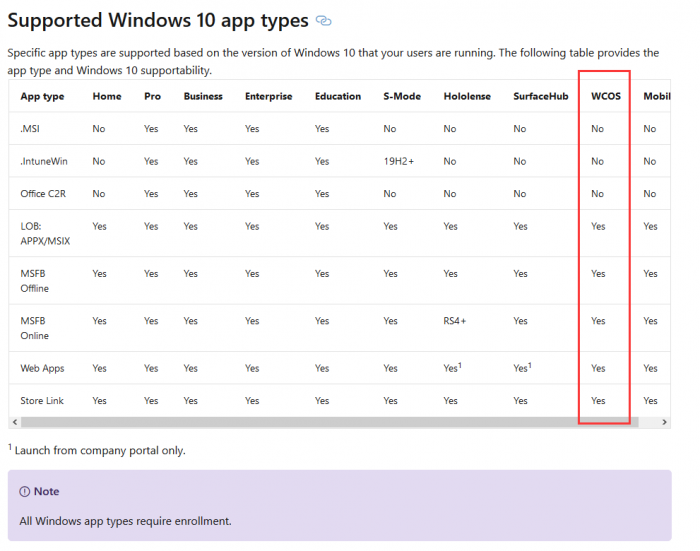The width and height of the screenshot is (700, 551).
Task: Click the table's right scroll arrow
Action: coord(665,423)
